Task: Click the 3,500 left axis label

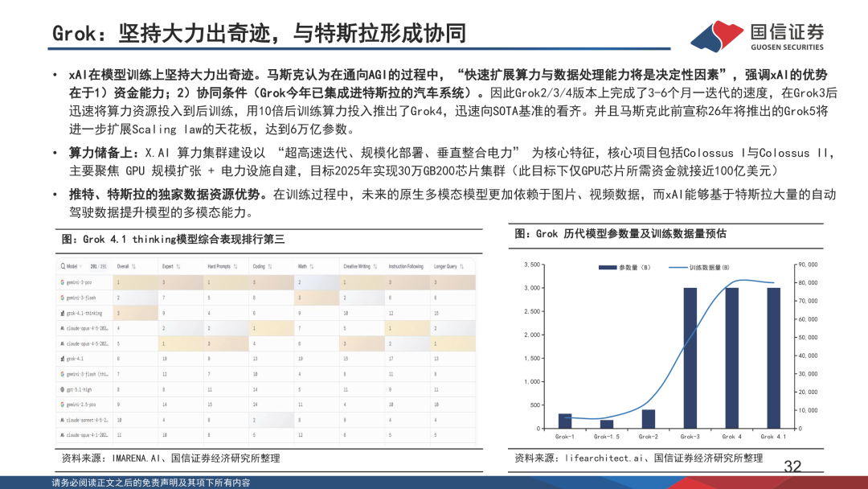Action: point(531,265)
